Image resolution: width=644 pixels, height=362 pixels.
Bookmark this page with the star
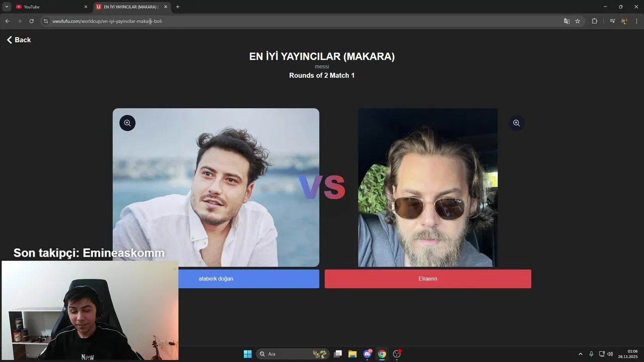(x=578, y=21)
